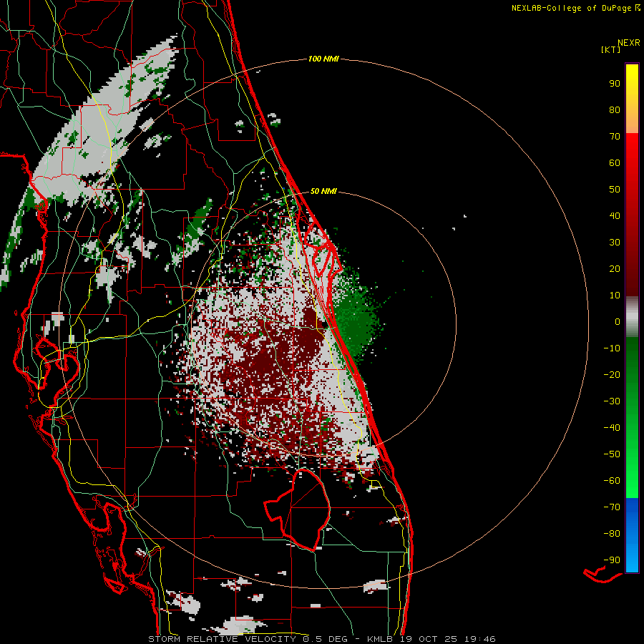Viewport: 644px width, 644px height.
Task: Click the 50 NMI range ring label
Action: (x=323, y=191)
